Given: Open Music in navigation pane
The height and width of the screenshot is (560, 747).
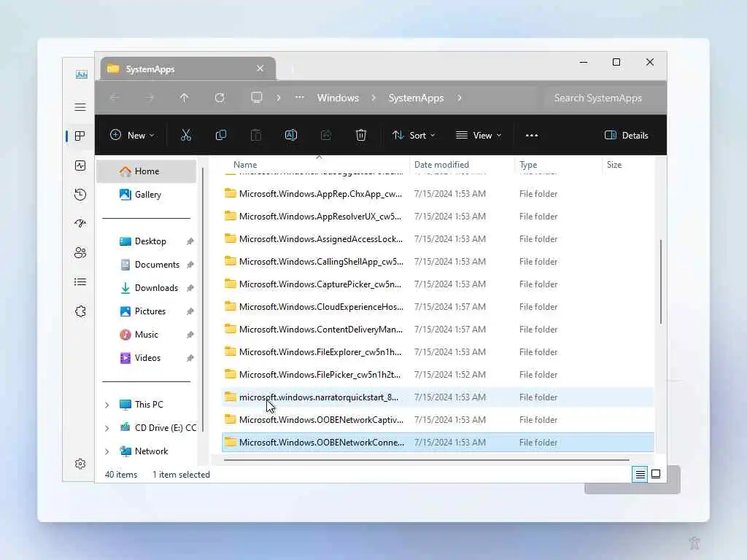Looking at the screenshot, I should (146, 335).
